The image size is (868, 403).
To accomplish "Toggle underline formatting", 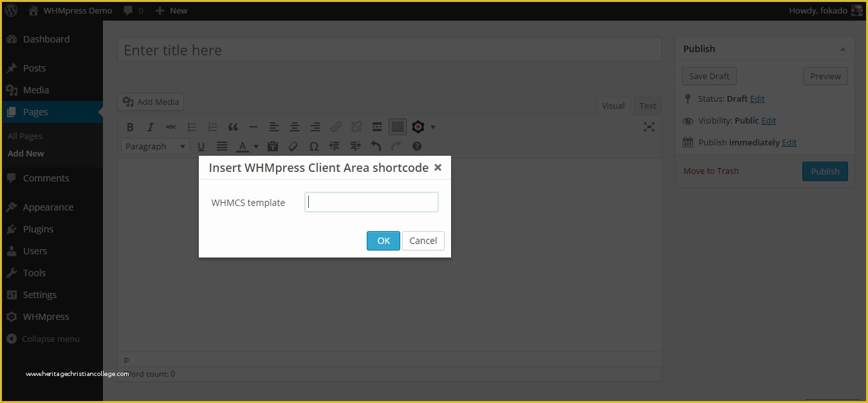I will click(201, 147).
